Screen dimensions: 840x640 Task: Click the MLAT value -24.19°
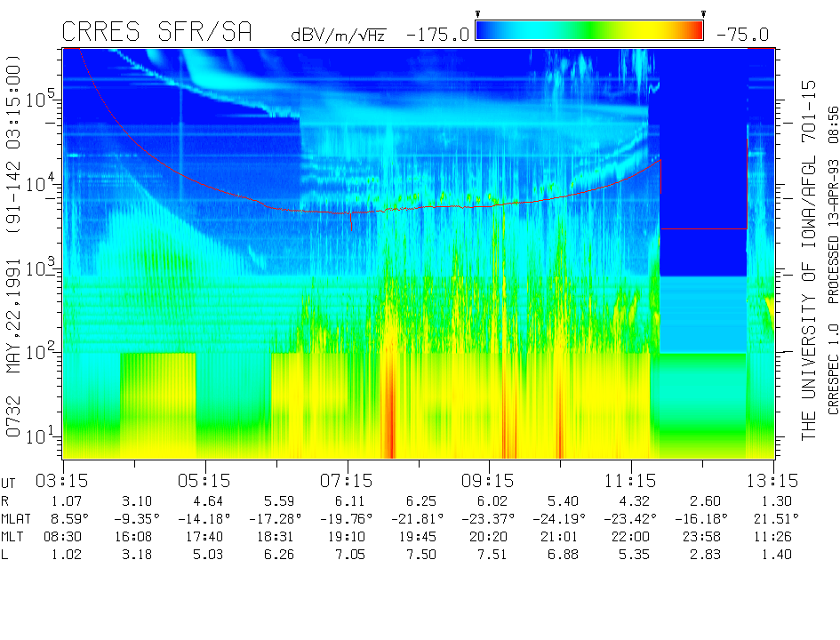(560, 518)
